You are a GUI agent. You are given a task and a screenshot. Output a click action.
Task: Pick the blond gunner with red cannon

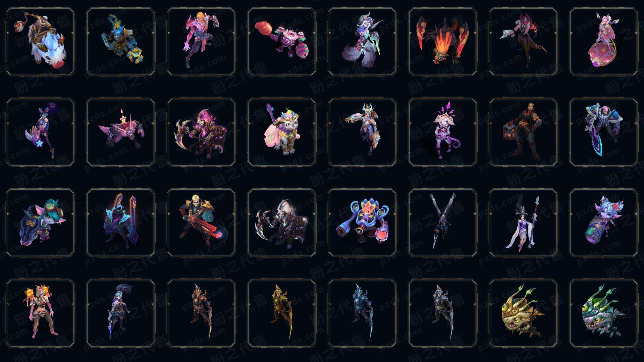[x=201, y=223]
